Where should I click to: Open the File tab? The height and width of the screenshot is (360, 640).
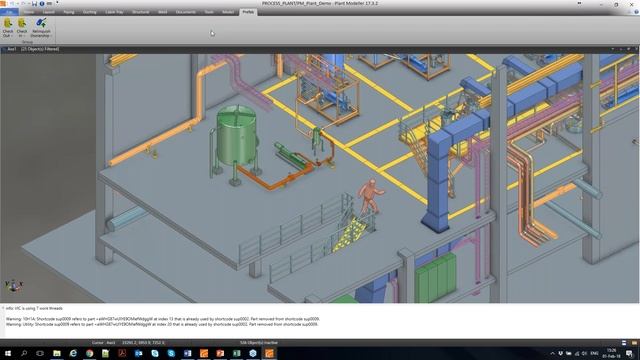pyautogui.click(x=9, y=12)
